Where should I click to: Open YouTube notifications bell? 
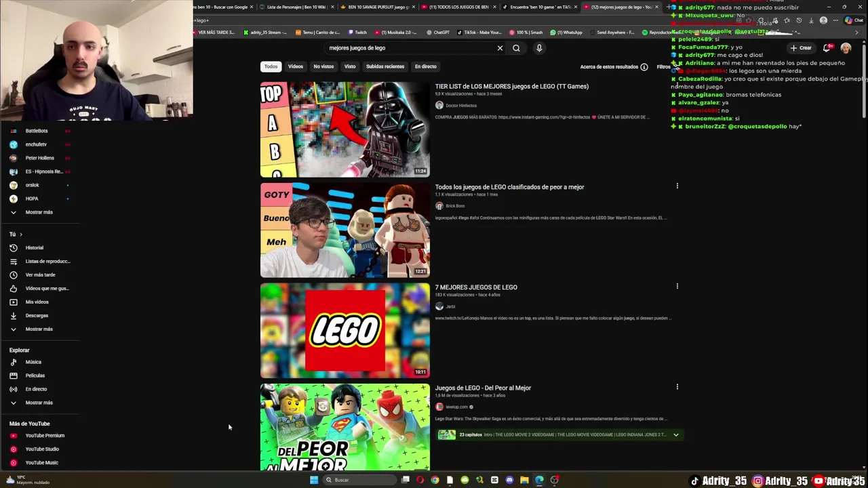tap(827, 47)
